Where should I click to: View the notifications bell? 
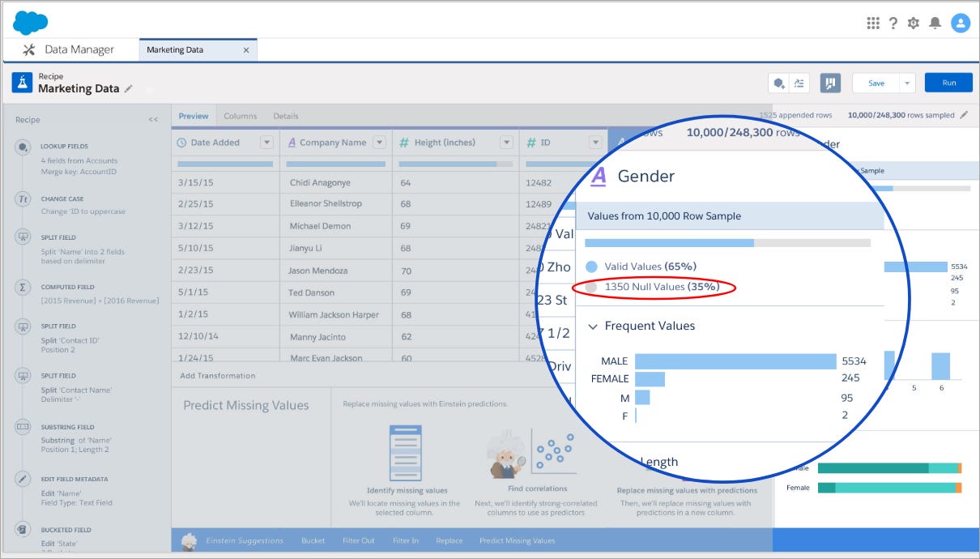(935, 23)
